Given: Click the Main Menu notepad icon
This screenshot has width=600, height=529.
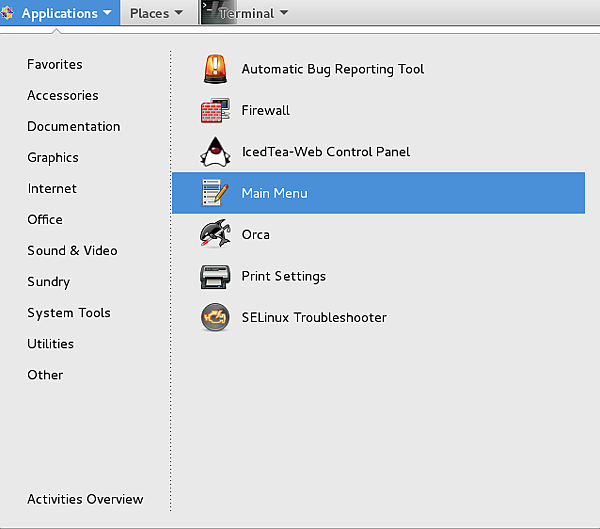Looking at the screenshot, I should pos(215,193).
